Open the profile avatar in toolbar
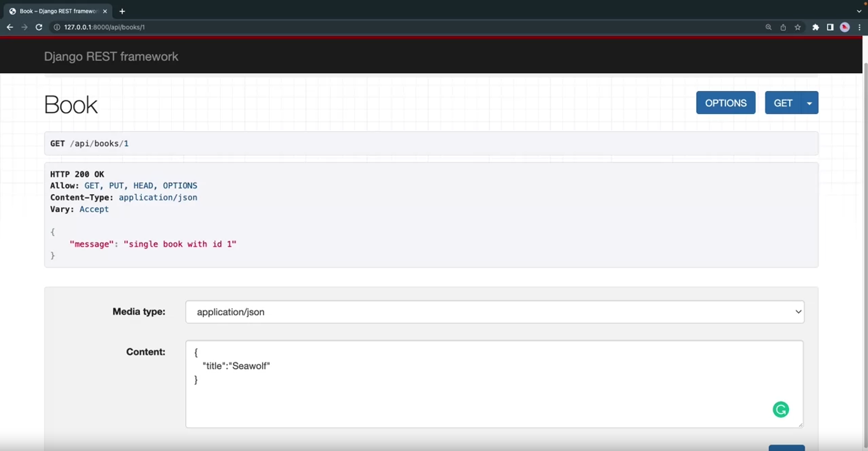Screen dimensions: 868x451 click(844, 27)
